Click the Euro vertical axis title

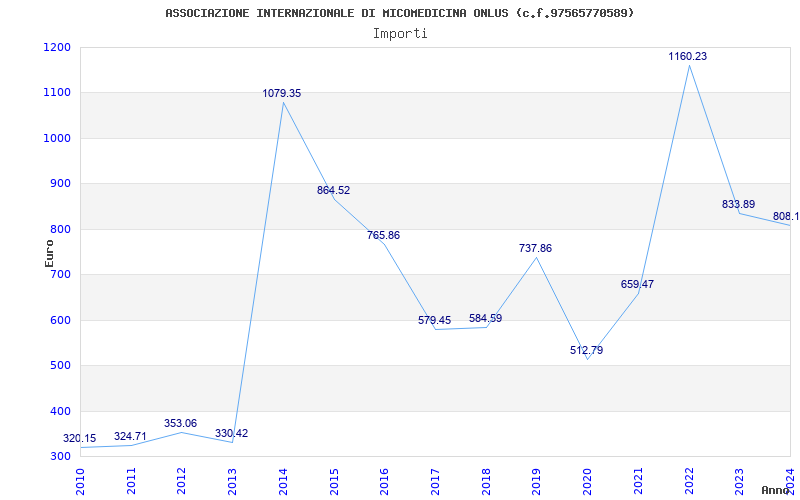tap(49, 253)
